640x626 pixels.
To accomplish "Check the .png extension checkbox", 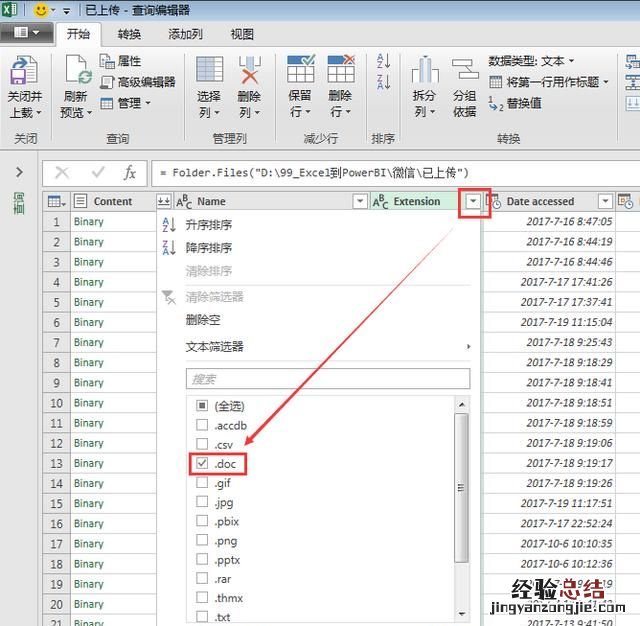I will [x=202, y=540].
